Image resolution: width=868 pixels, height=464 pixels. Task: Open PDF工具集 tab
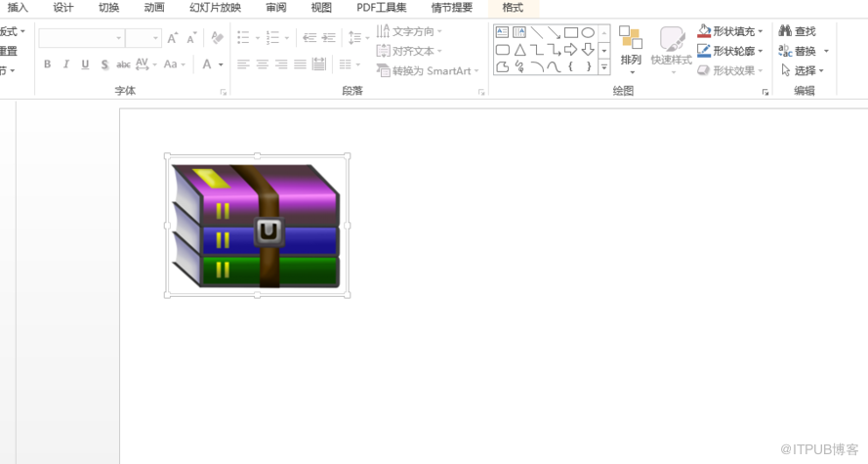pos(382,8)
